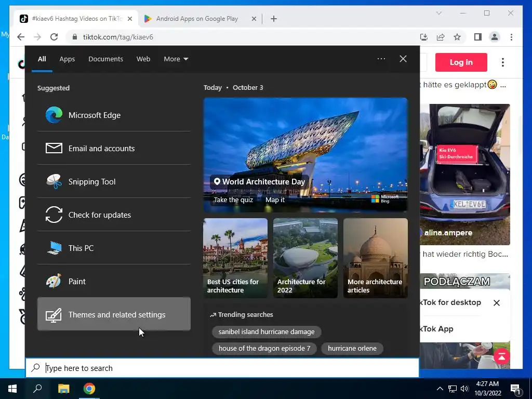Click Take the quiz link
This screenshot has width=532, height=399.
[x=233, y=199]
